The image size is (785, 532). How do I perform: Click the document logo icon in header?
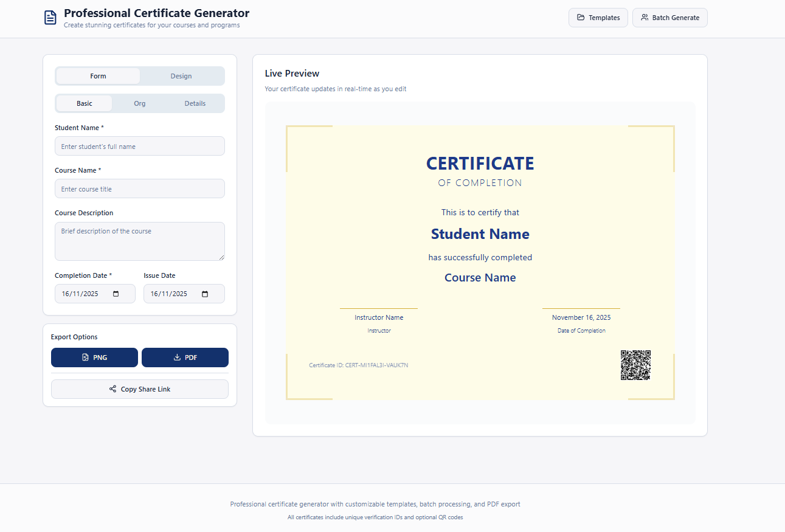click(50, 18)
